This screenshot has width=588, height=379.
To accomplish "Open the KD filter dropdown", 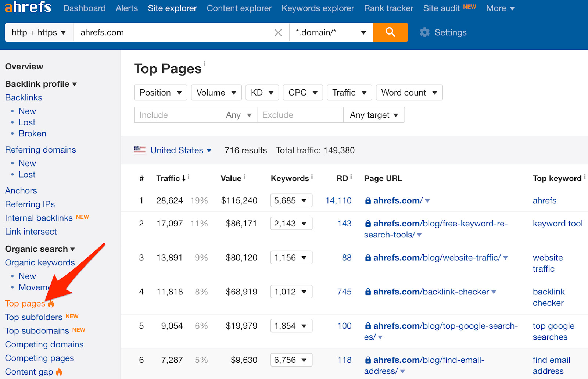I will click(262, 93).
